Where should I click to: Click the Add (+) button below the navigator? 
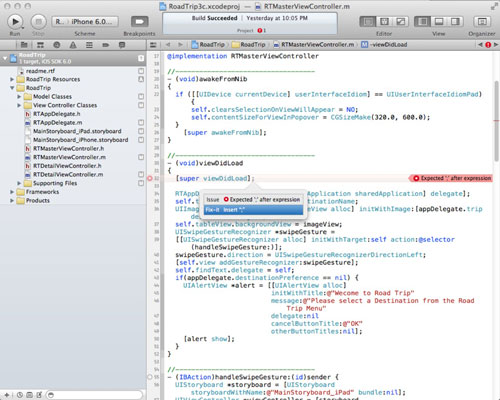(x=7, y=395)
